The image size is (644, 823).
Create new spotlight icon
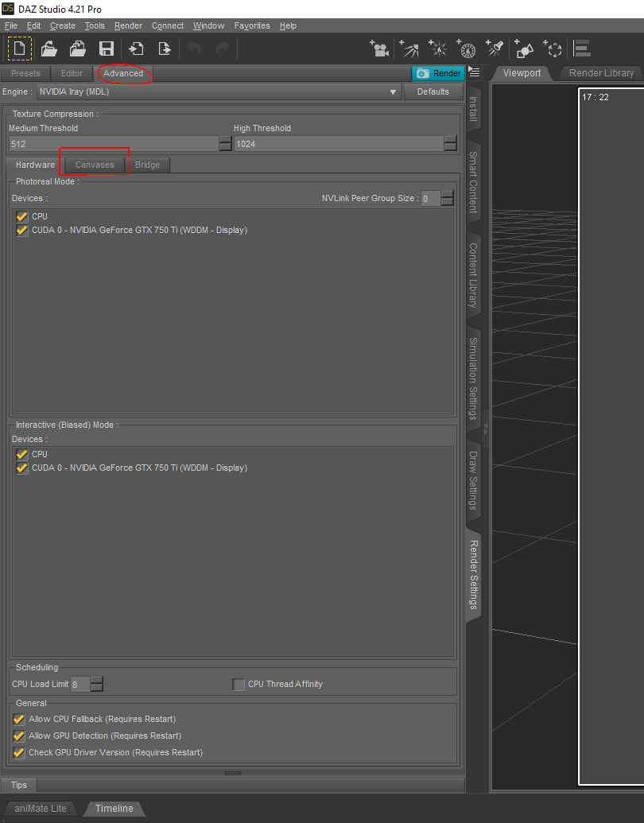(495, 49)
